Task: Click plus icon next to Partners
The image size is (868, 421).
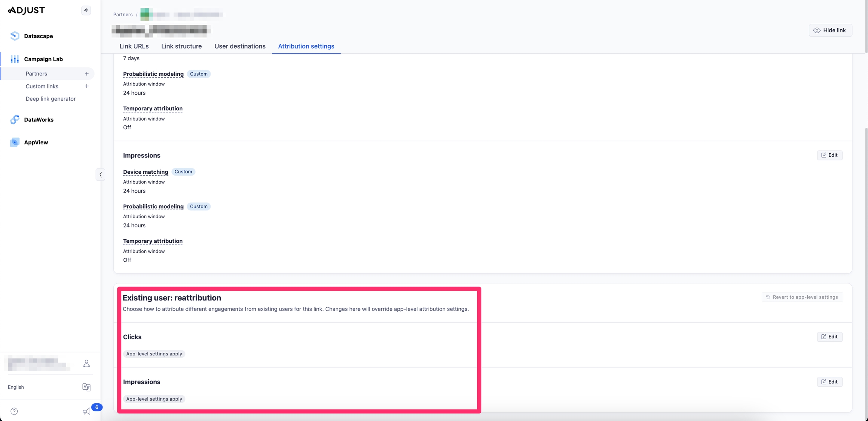Action: coord(87,73)
